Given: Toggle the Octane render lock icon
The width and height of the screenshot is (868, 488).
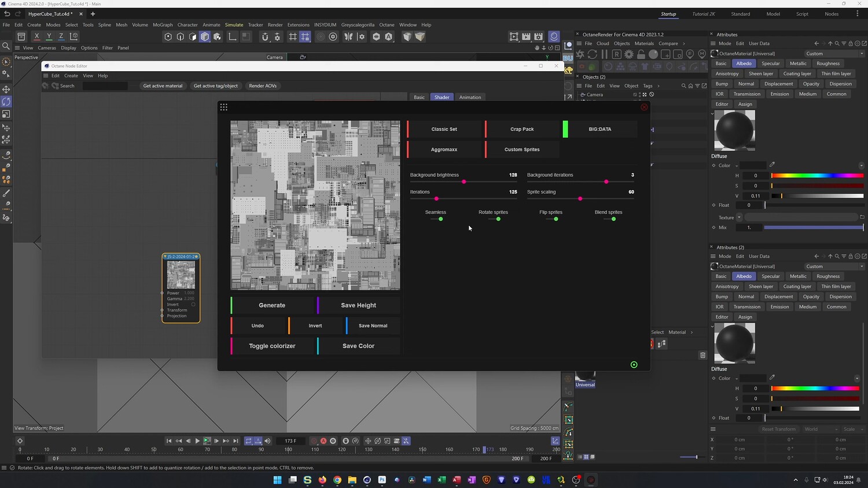Looking at the screenshot, I should (x=641, y=54).
